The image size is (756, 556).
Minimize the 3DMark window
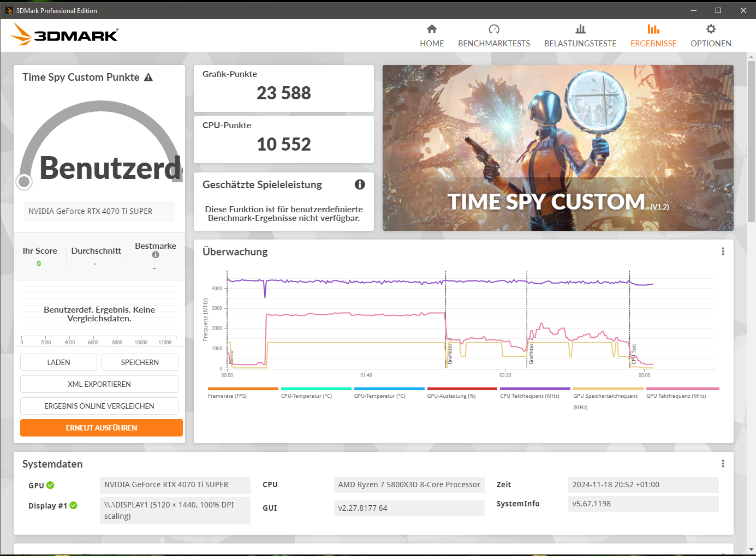pyautogui.click(x=694, y=10)
